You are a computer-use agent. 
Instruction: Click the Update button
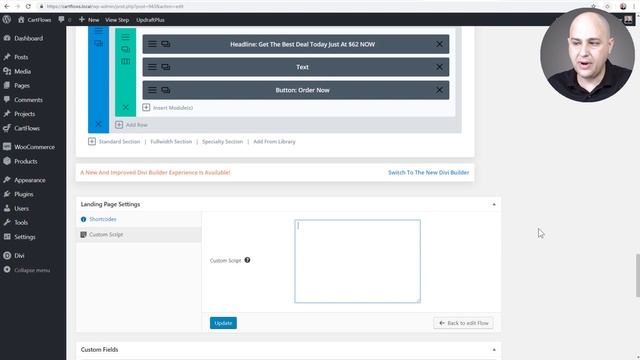click(223, 323)
